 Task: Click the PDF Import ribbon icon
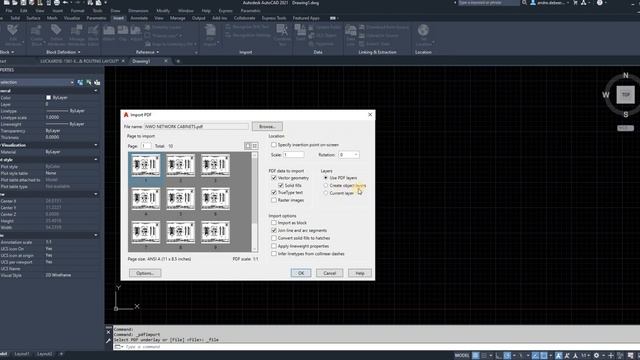[210, 35]
